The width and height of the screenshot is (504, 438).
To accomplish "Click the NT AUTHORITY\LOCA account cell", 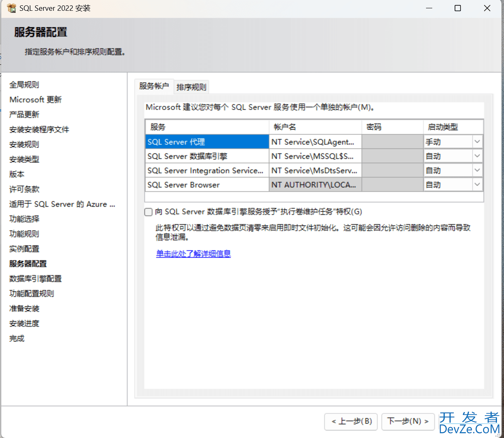I will click(315, 185).
